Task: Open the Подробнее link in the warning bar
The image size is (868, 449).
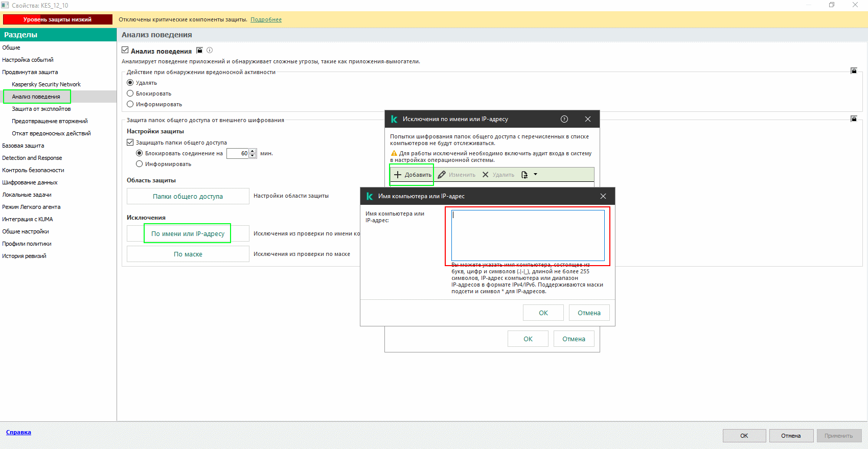Action: [x=266, y=19]
